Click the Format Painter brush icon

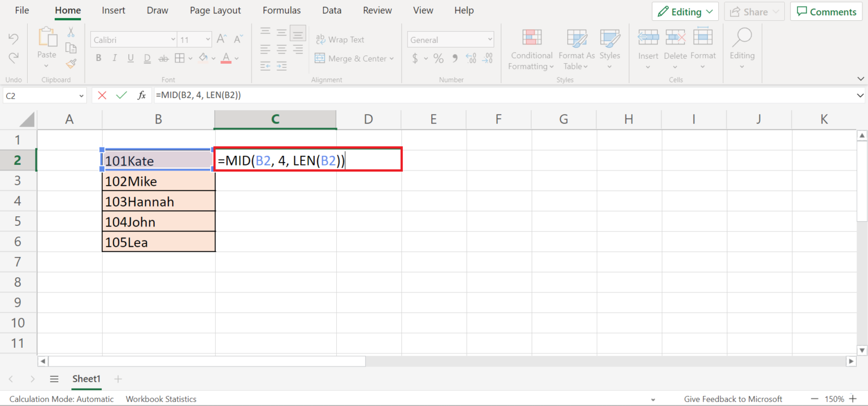point(71,64)
